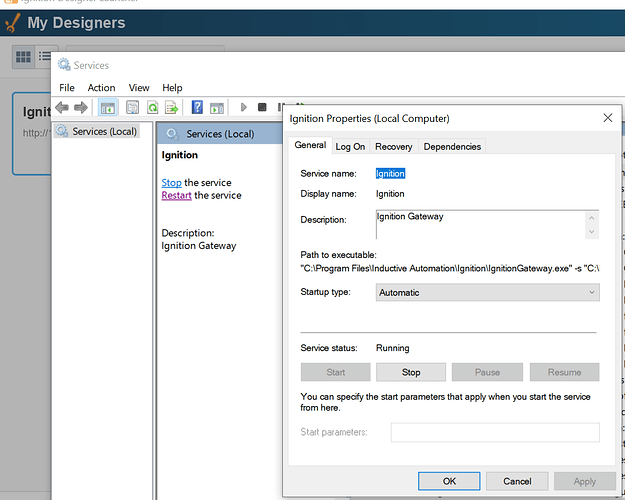Open the View menu in Services

point(139,88)
